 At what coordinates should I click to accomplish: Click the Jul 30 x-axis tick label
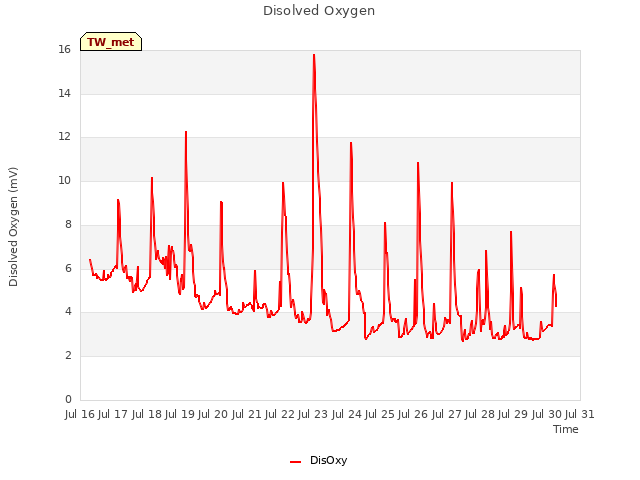click(547, 414)
